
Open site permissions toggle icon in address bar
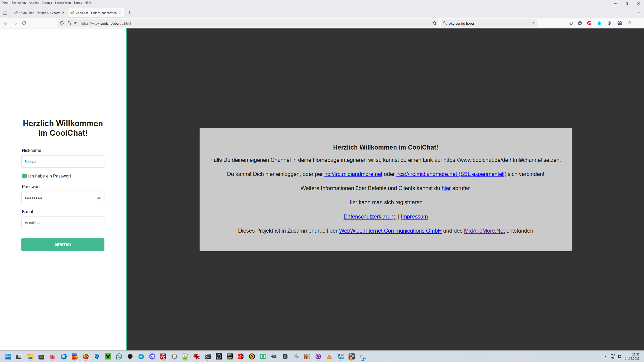tap(76, 23)
